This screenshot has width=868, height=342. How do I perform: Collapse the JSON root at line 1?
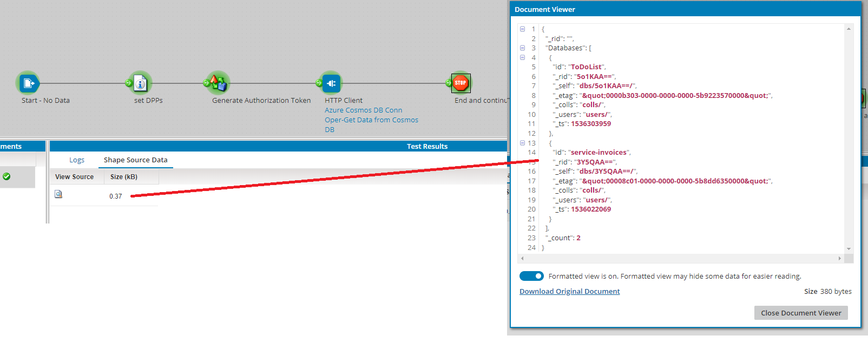coord(522,29)
